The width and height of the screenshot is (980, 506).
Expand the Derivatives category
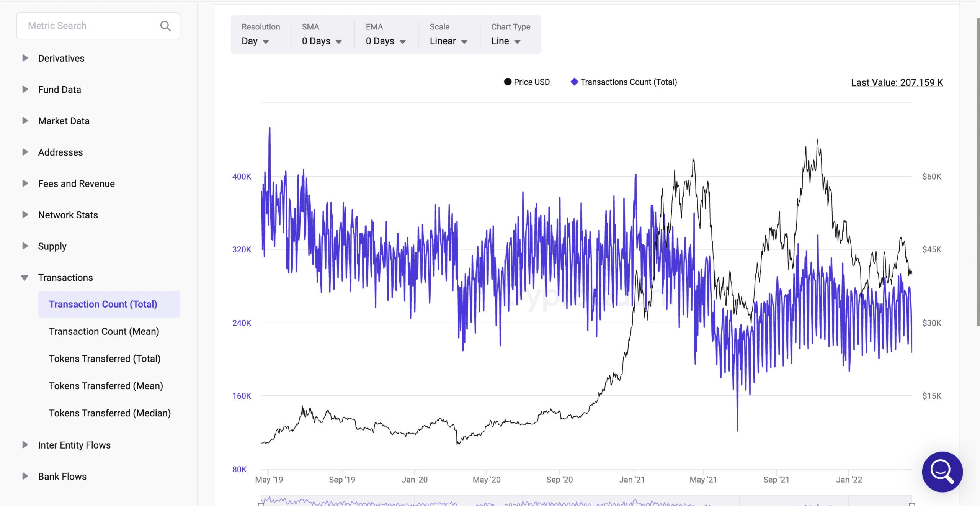(25, 58)
